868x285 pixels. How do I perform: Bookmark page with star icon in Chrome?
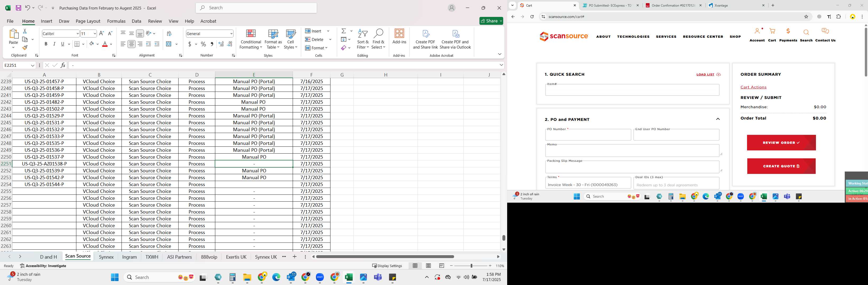pos(806,16)
